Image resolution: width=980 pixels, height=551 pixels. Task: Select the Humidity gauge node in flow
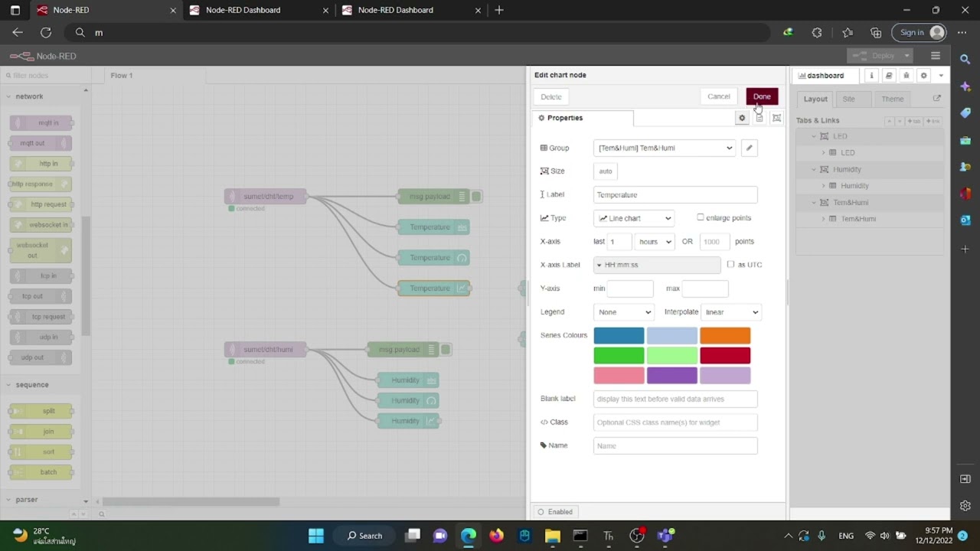pos(408,400)
